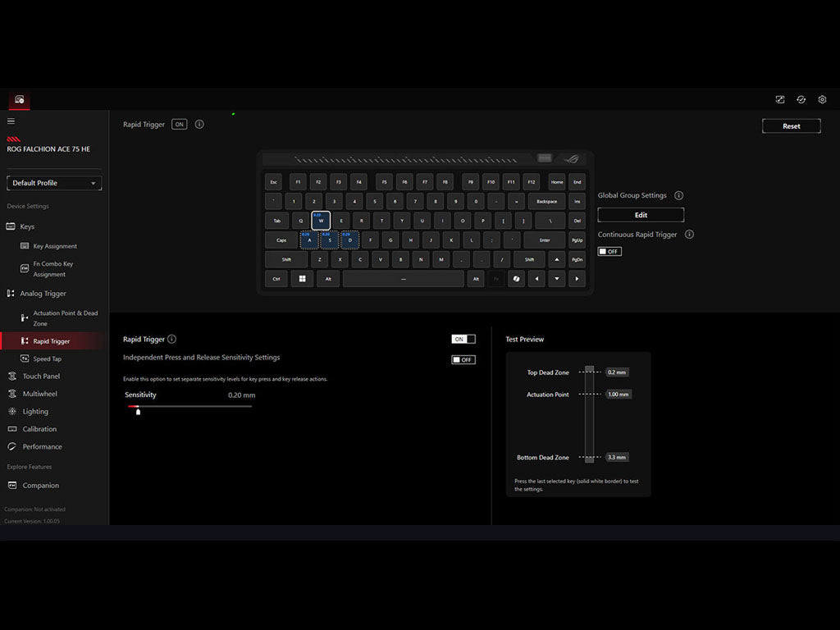Toggle the top Rapid Trigger ON badge
Viewport: 840px width, 630px height.
(x=180, y=125)
